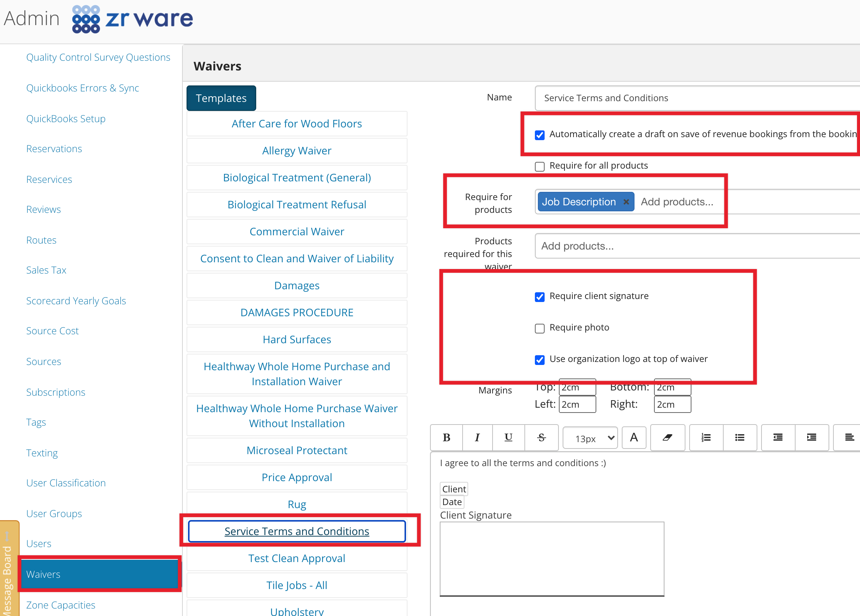Open Users in the admin sidebar
The image size is (860, 616).
39,543
